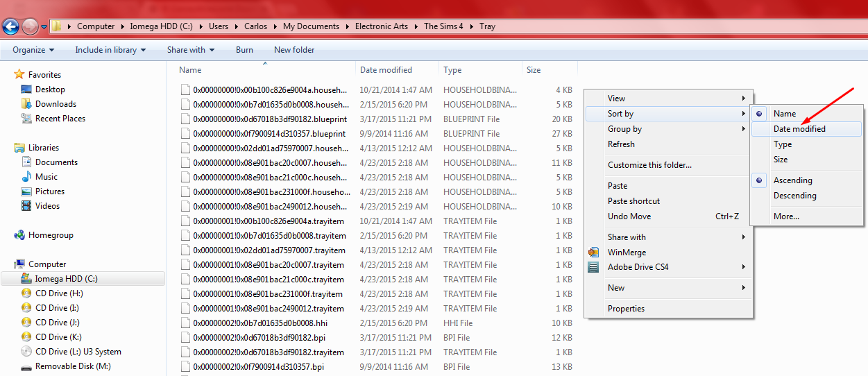This screenshot has height=376, width=868.
Task: Click the WinMerge context menu icon
Action: coord(593,253)
